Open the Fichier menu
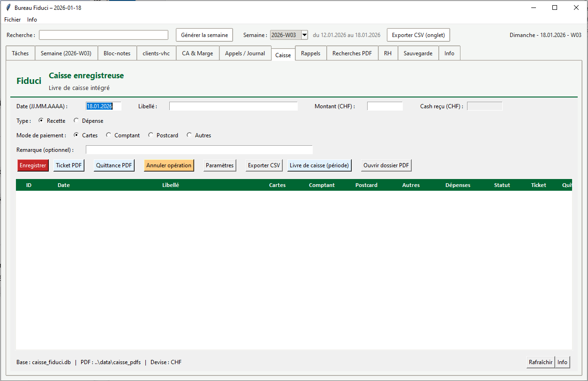Screen dimensions: 588x381 tap(13, 20)
